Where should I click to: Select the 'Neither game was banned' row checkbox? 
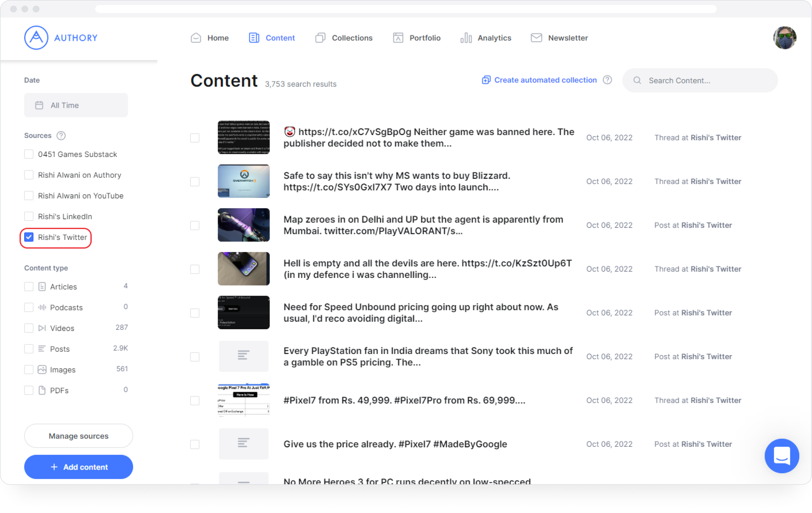coord(195,138)
